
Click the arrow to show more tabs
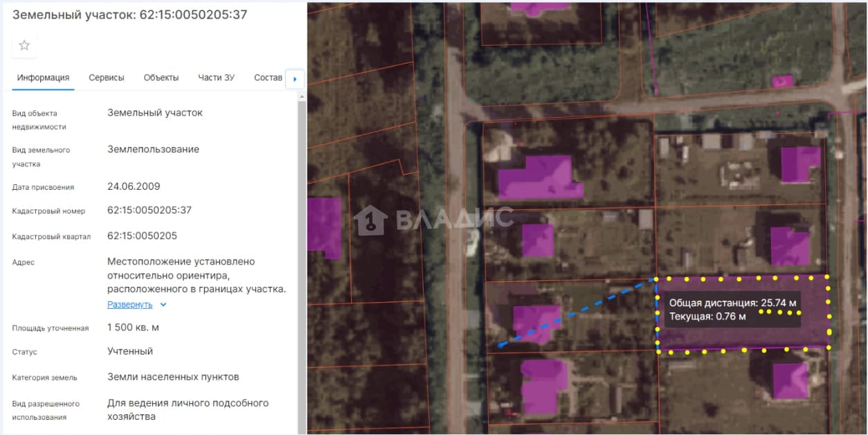coord(295,79)
